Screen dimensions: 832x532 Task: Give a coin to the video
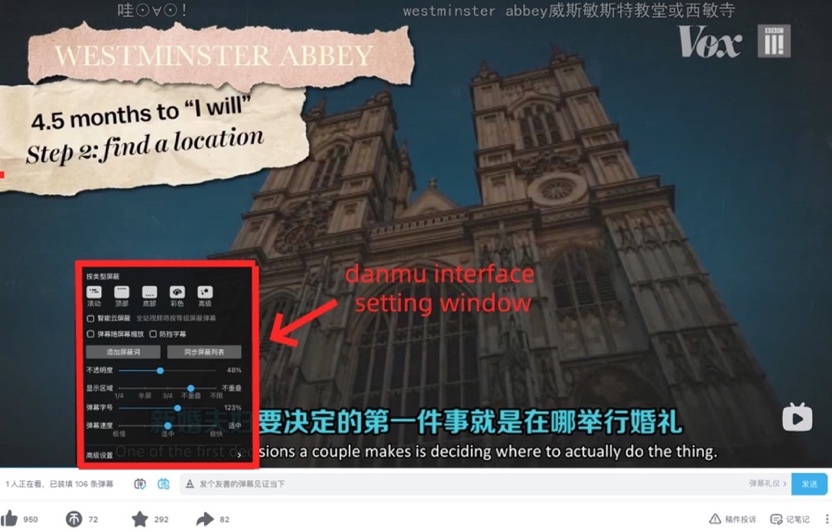click(74, 519)
